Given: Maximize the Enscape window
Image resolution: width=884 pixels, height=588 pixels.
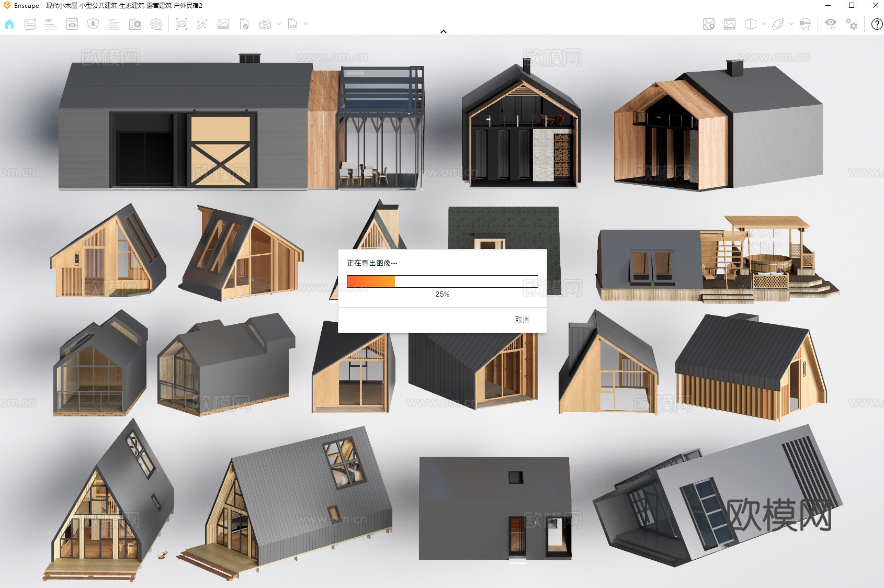Looking at the screenshot, I should pyautogui.click(x=852, y=6).
